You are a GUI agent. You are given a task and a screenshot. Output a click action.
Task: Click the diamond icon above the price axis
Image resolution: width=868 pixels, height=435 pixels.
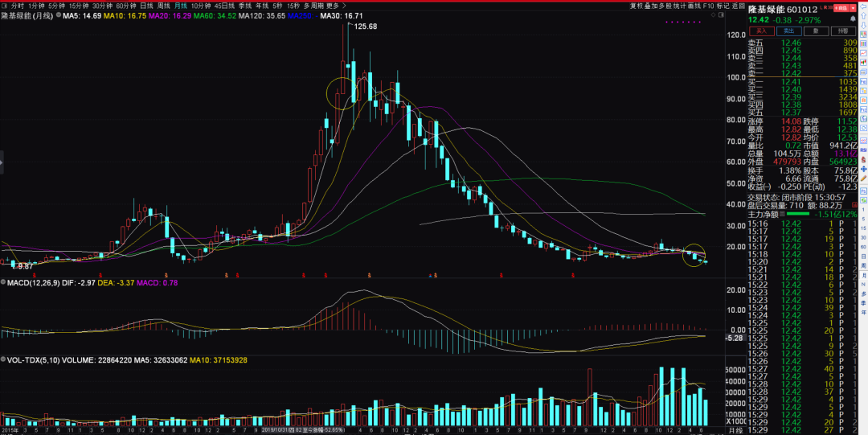[713, 15]
